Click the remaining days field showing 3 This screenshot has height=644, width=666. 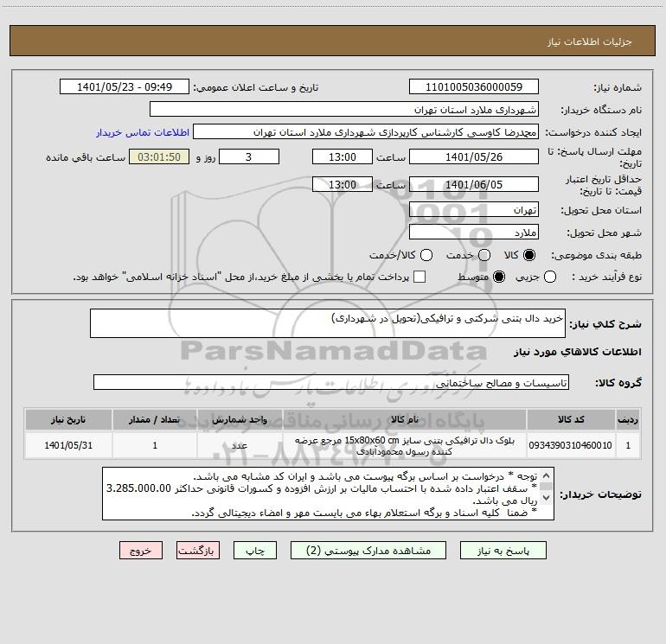tap(249, 156)
